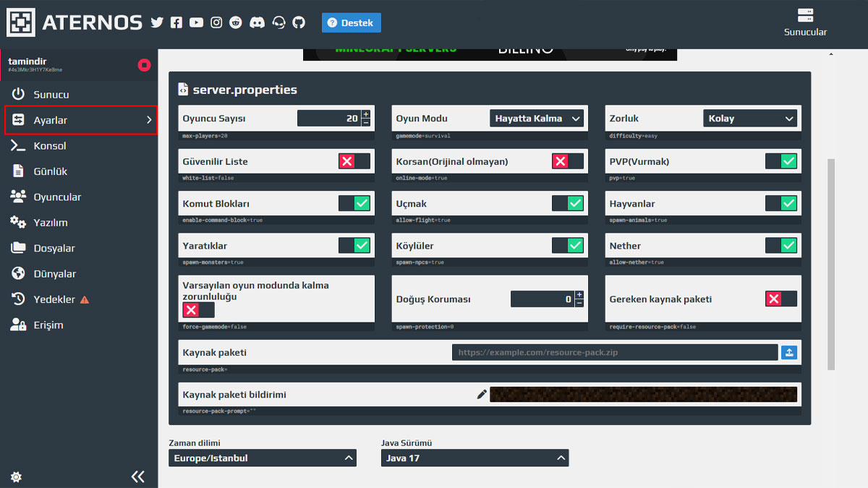868x488 pixels.
Task: Open the gear settings icon at bottom left
Action: 16,476
